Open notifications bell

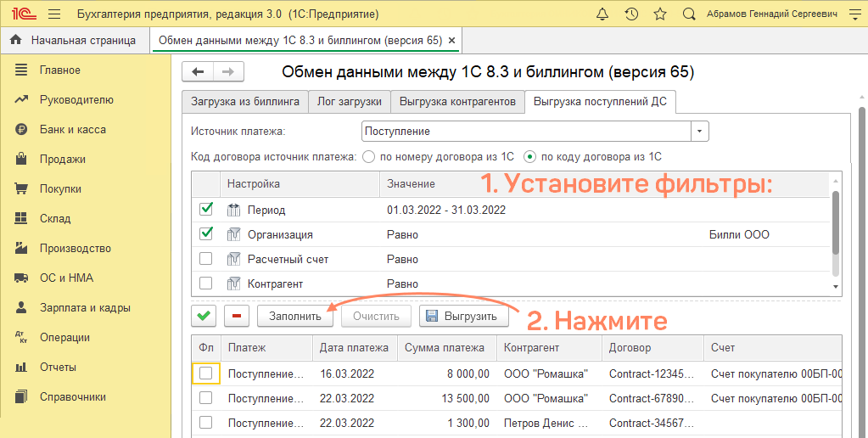[x=602, y=14]
